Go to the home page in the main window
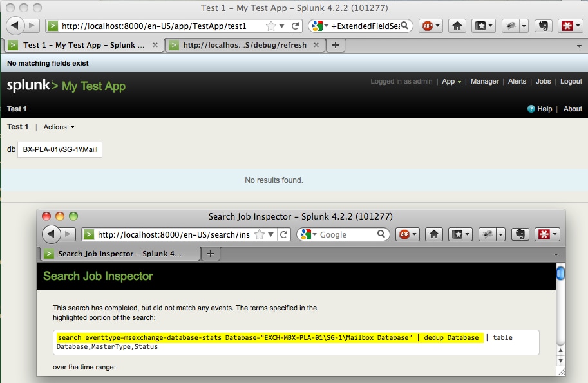Viewport: 588px width, 383px height. coord(457,26)
